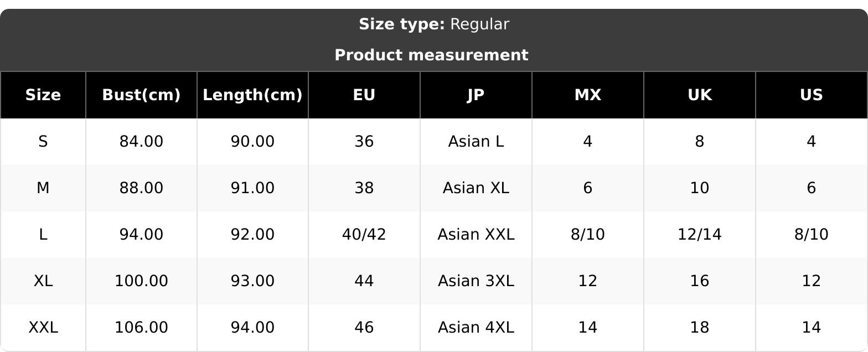This screenshot has height=352, width=868.
Task: Click the XL size row label
Action: point(43,281)
